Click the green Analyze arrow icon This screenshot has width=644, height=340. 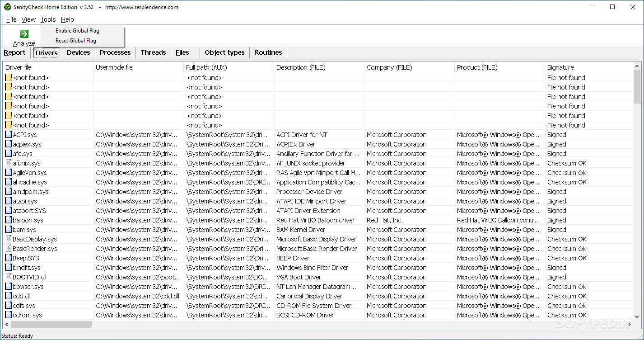[x=24, y=34]
